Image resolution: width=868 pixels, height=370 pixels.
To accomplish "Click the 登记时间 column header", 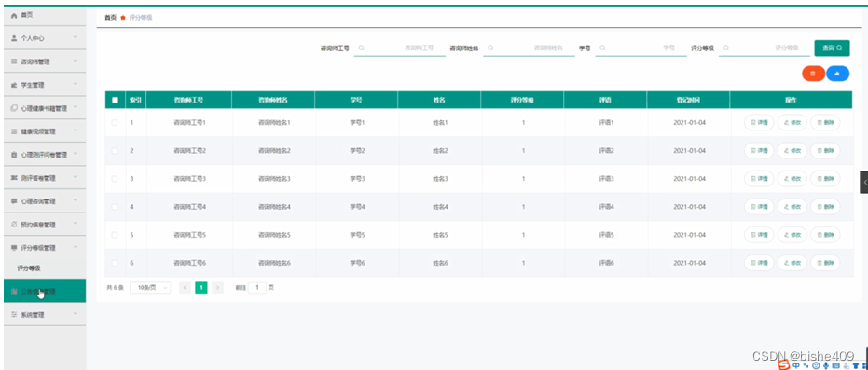I will (688, 100).
